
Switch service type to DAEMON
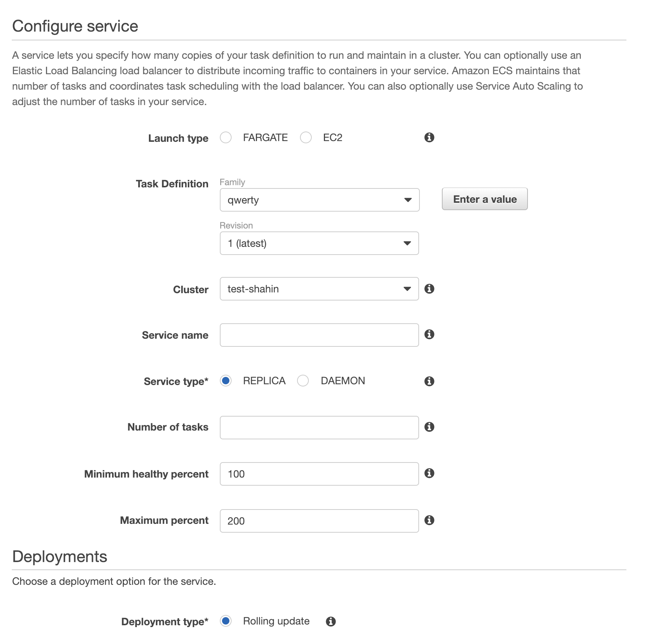tap(303, 381)
